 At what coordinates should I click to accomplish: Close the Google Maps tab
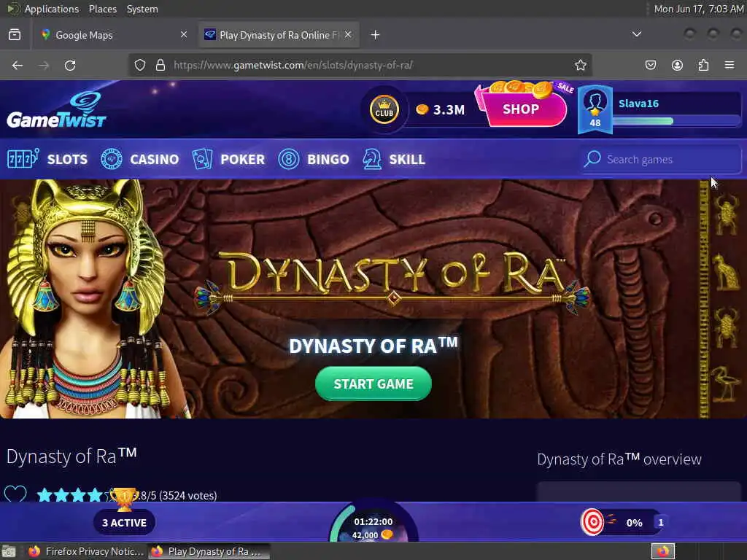183,34
